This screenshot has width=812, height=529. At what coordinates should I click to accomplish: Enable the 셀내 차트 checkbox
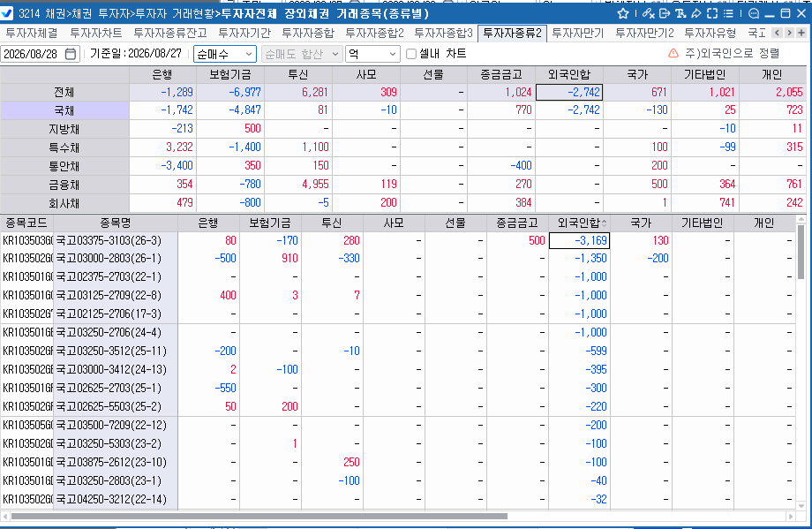coord(411,54)
